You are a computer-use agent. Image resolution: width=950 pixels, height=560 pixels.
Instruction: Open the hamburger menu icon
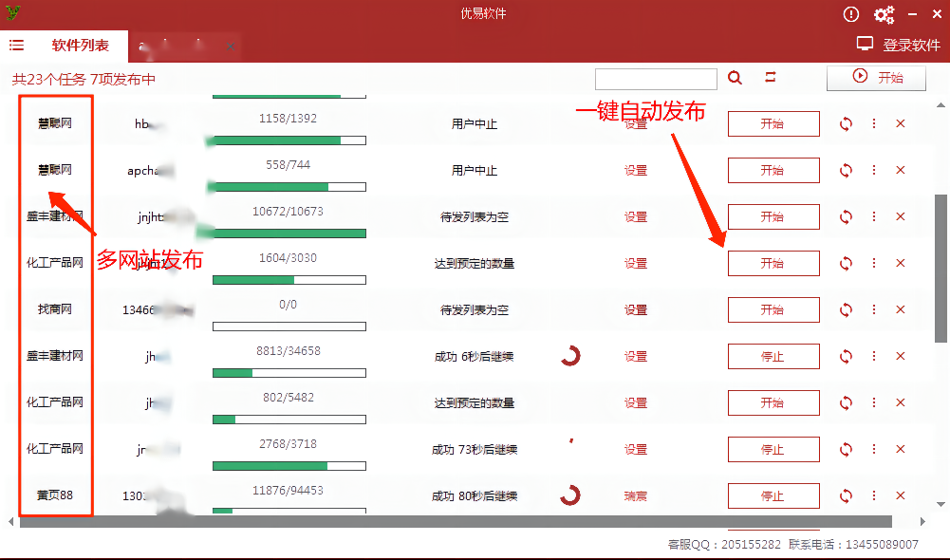16,45
